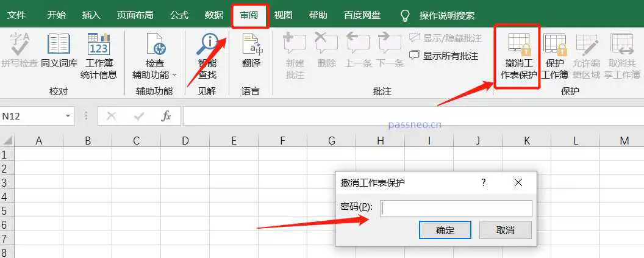The image size is (644, 258).
Task: Click the 密码 password input field
Action: click(456, 208)
